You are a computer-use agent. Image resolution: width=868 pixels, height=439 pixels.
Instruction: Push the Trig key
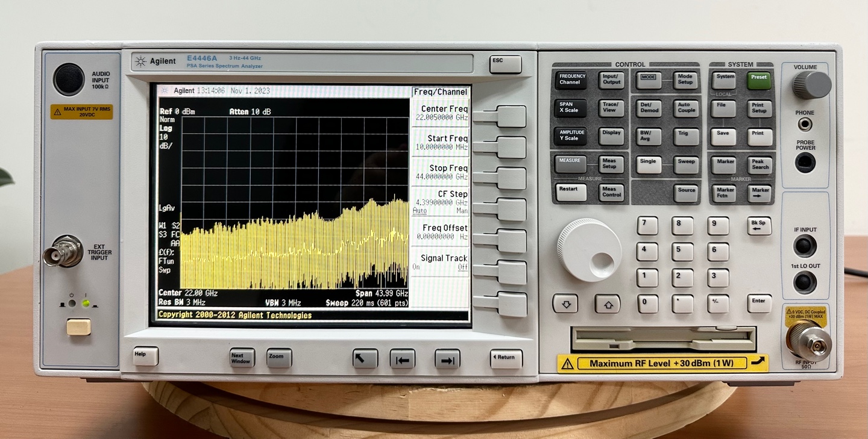coord(686,136)
